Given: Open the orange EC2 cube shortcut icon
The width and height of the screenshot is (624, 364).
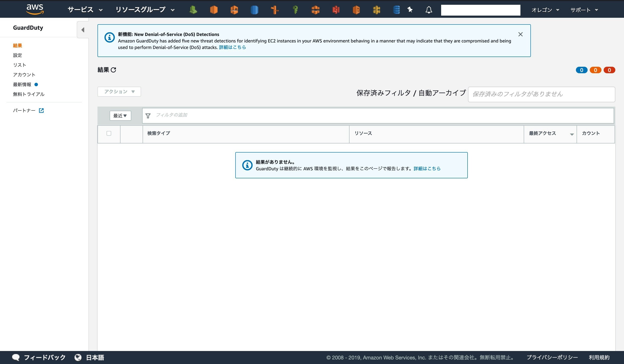Looking at the screenshot, I should coord(214,10).
